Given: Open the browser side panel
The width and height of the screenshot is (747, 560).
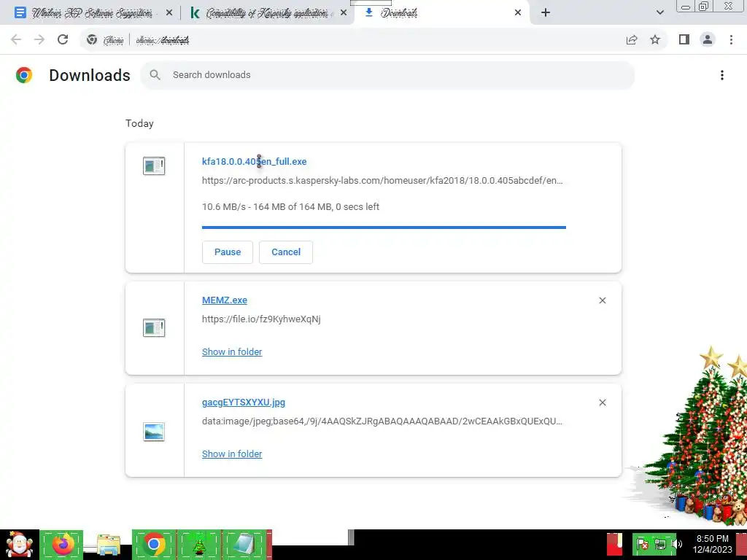Looking at the screenshot, I should [684, 39].
